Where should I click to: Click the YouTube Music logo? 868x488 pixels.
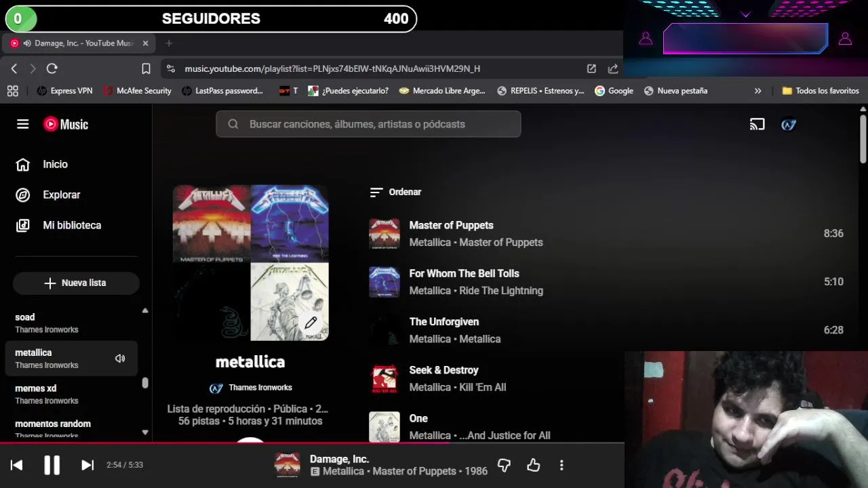[66, 124]
